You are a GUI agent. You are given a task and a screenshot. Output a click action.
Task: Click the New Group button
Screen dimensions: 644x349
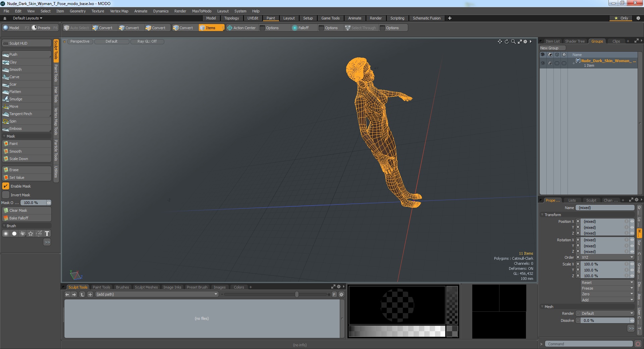click(x=552, y=48)
